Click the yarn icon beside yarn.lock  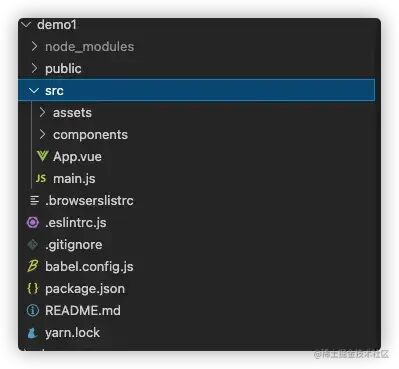coord(32,333)
